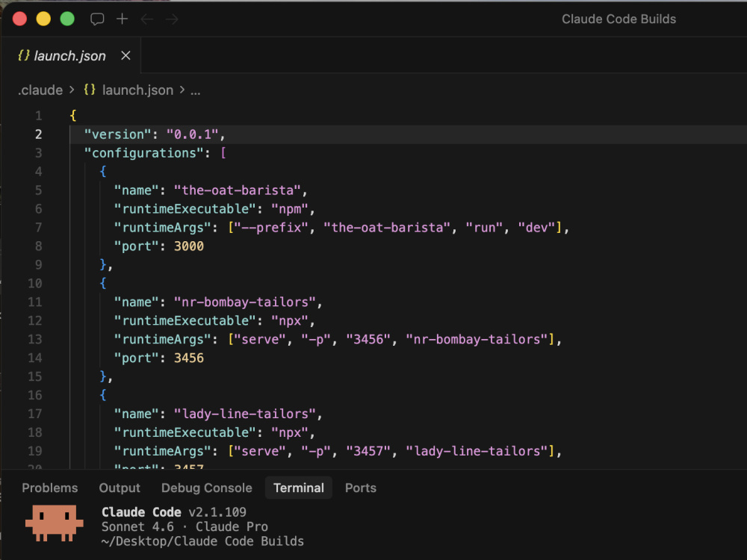Click the Claude Code mascot icon in terminal
The height and width of the screenshot is (560, 747).
coord(55,523)
